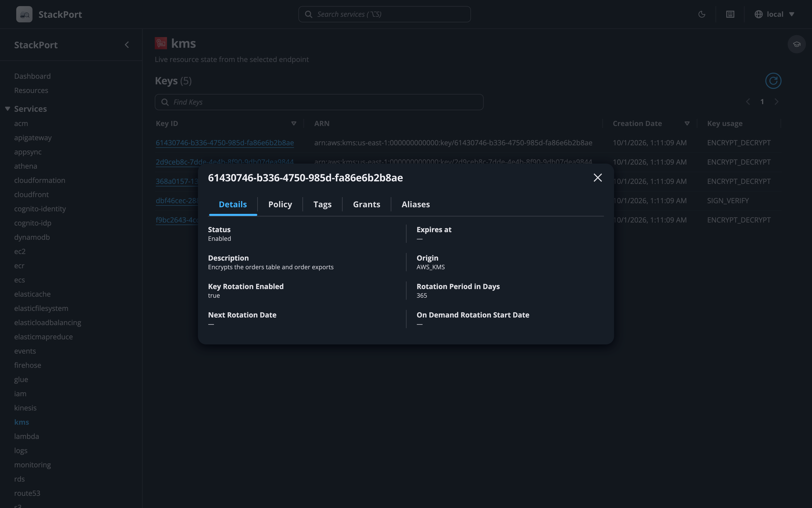Screen dimensions: 812x508
Task: Open the elasticloadbalancing service
Action: (x=48, y=323)
